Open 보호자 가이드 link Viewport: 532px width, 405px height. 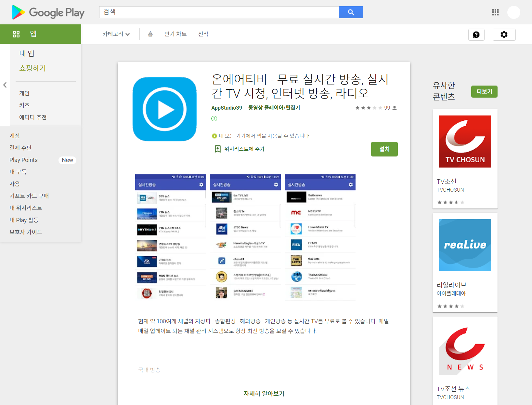tap(26, 232)
